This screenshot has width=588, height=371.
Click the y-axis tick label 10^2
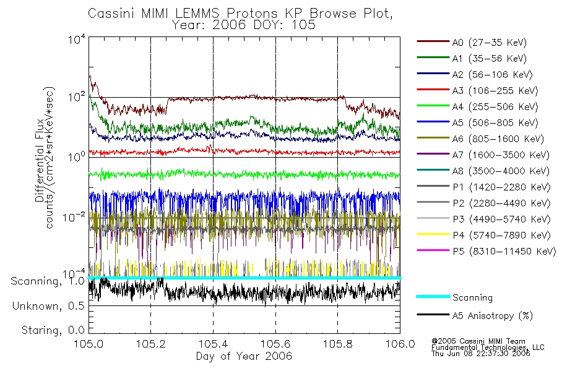coord(77,97)
